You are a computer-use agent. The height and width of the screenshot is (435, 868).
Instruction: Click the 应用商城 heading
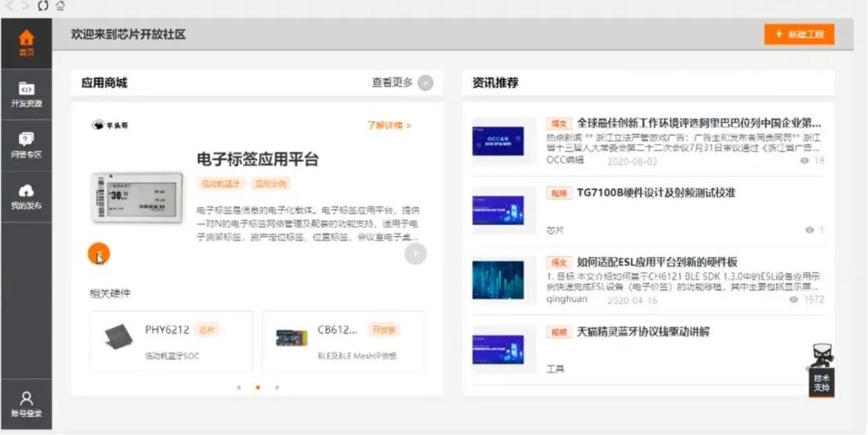(104, 83)
